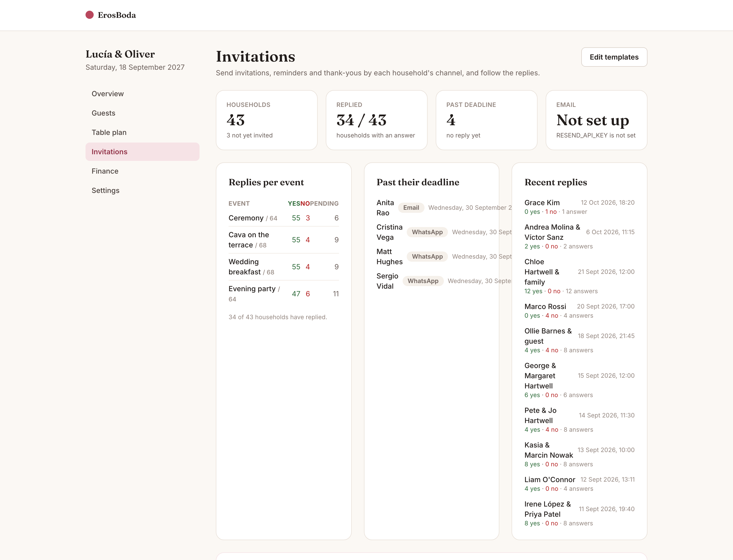Open Settings from the sidebar
The image size is (733, 560).
click(142, 190)
